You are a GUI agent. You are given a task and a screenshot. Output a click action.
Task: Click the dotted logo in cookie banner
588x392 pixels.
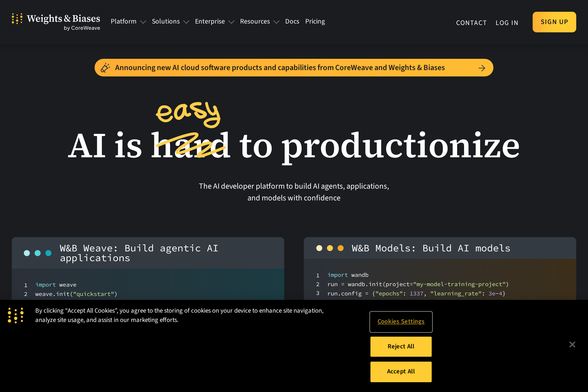pos(16,315)
